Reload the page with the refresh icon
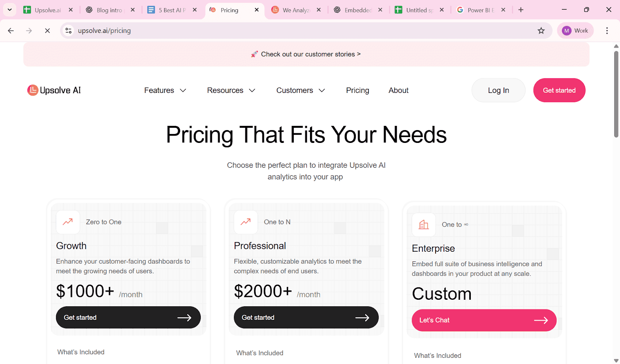620x364 pixels. click(47, 30)
